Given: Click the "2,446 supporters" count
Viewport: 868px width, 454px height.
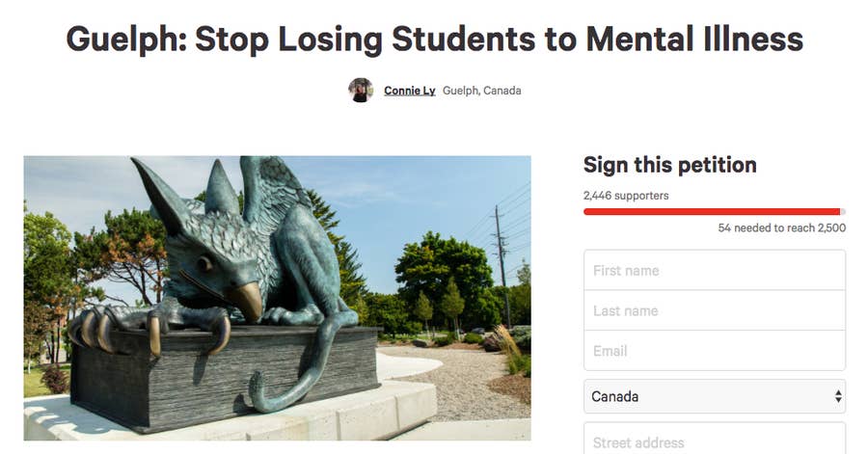Looking at the screenshot, I should point(626,196).
